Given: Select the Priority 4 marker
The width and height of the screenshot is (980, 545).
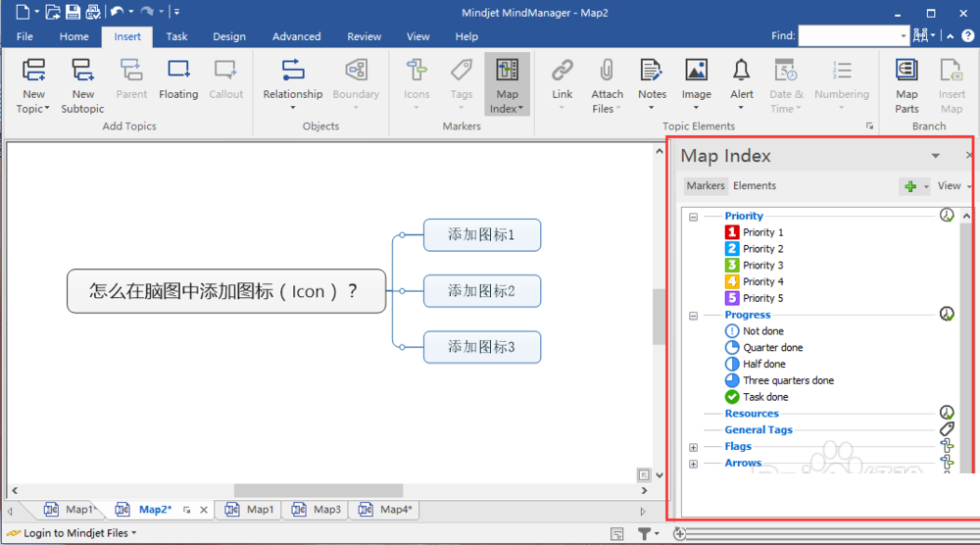Looking at the screenshot, I should click(754, 282).
